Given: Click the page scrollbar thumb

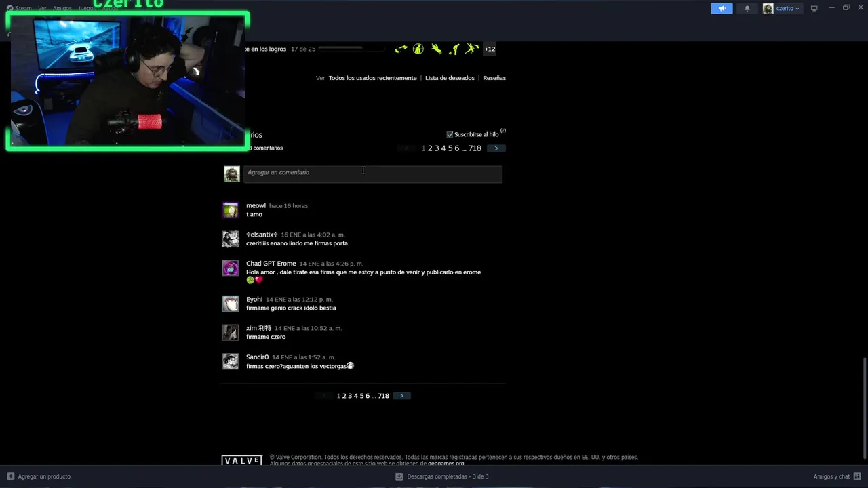Looking at the screenshot, I should [864, 408].
